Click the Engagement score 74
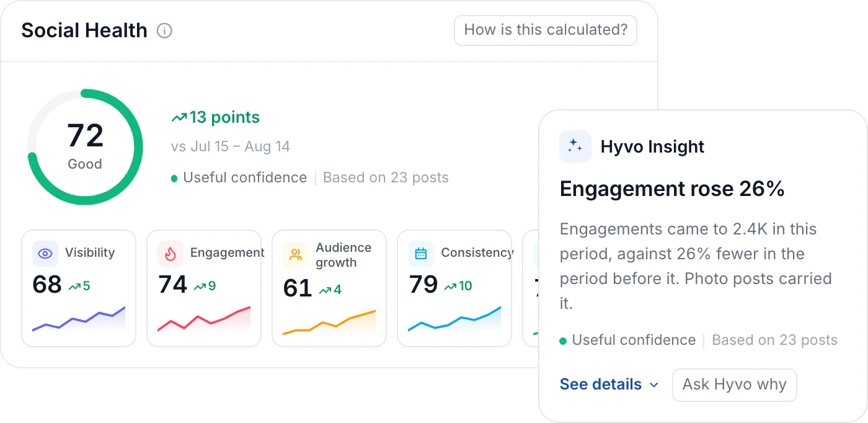 point(172,285)
